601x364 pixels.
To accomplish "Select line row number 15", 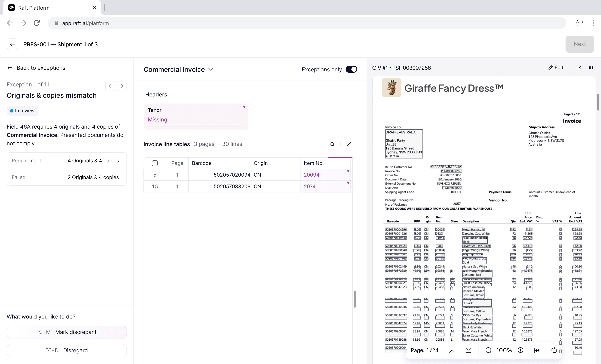I will [x=155, y=187].
